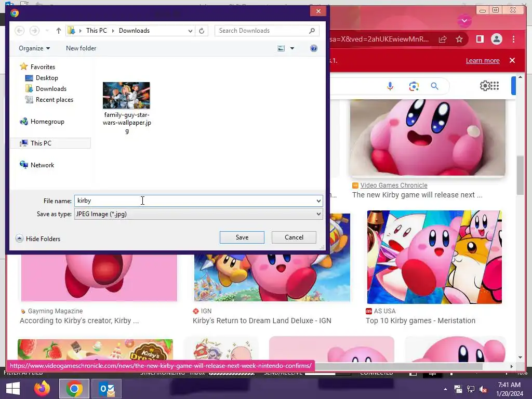
Task: Change the view with the view icon button
Action: [281, 48]
